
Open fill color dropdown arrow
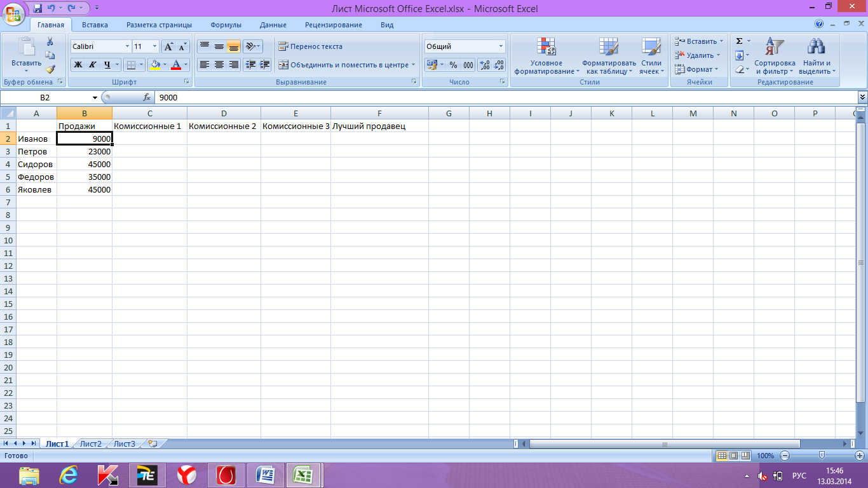[165, 64]
